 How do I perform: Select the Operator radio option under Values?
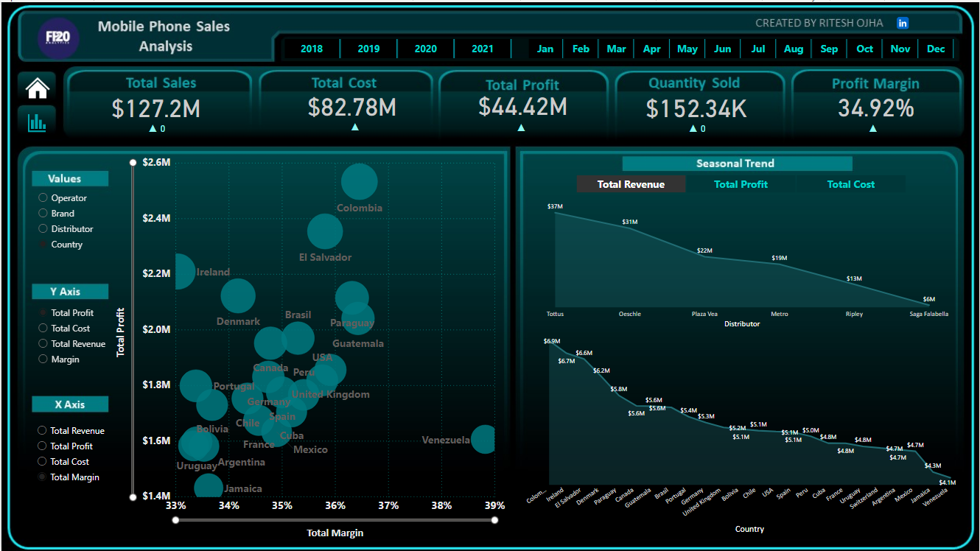[43, 198]
